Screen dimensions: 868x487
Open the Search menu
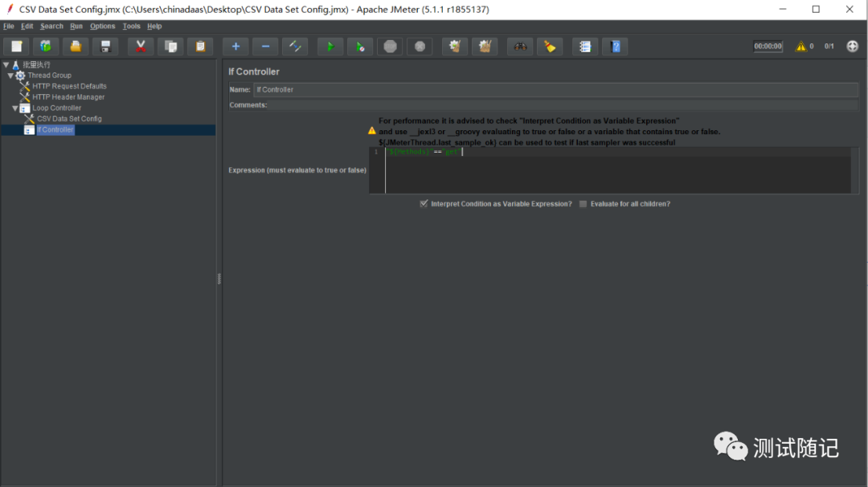pos(51,26)
